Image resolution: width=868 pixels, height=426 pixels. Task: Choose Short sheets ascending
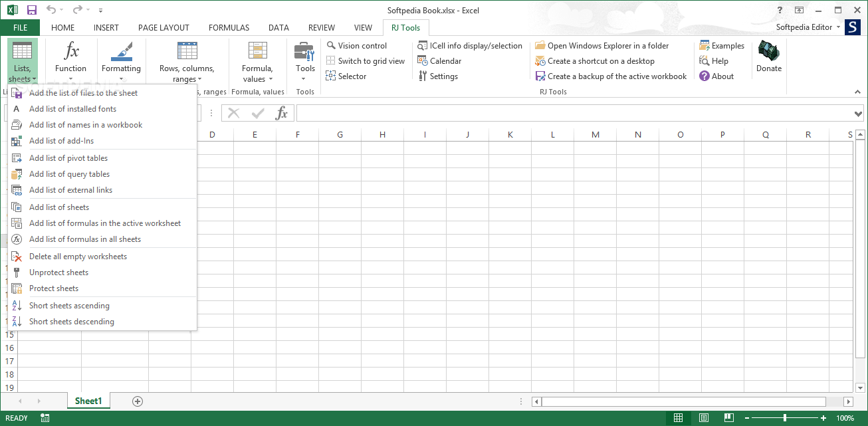point(103,306)
